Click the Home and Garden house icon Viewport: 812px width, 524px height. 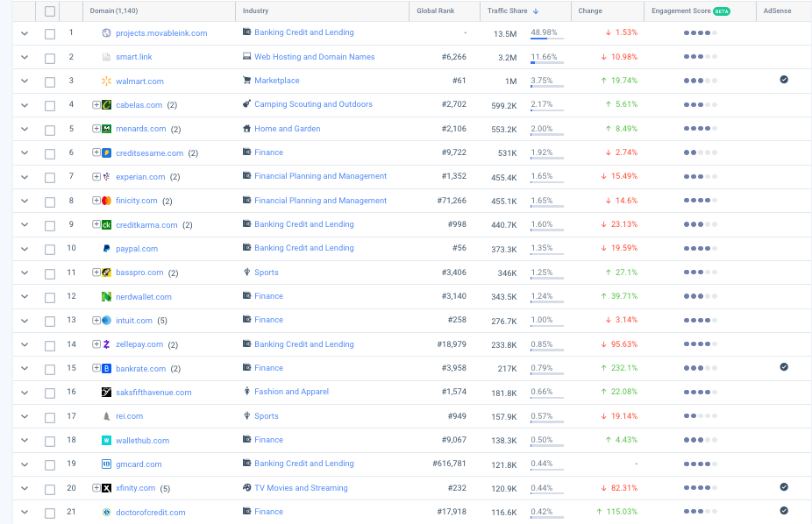[247, 128]
